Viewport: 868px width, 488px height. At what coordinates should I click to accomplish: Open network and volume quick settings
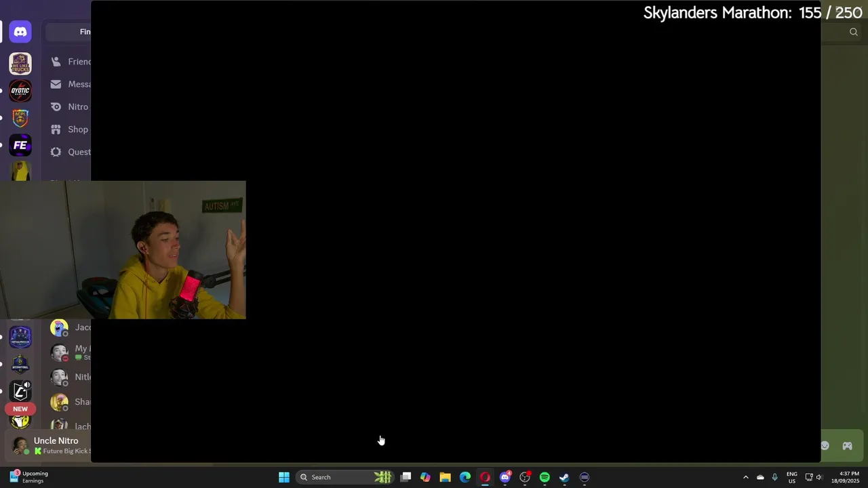(814, 477)
